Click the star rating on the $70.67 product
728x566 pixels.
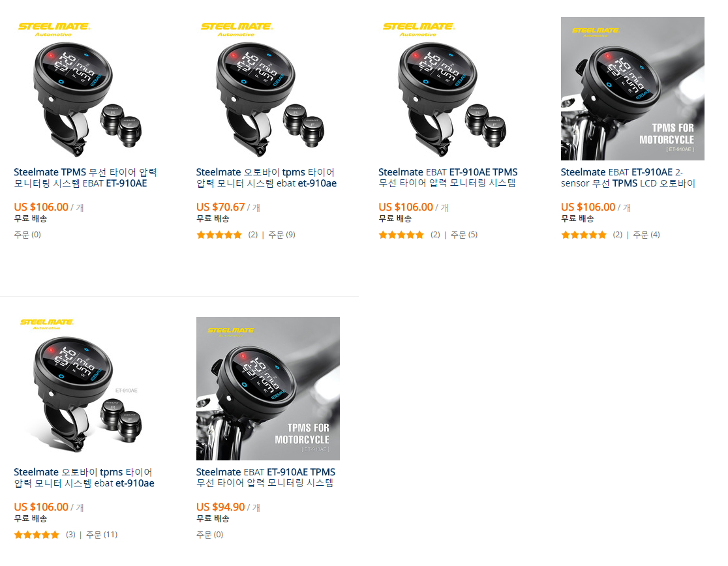tap(219, 235)
